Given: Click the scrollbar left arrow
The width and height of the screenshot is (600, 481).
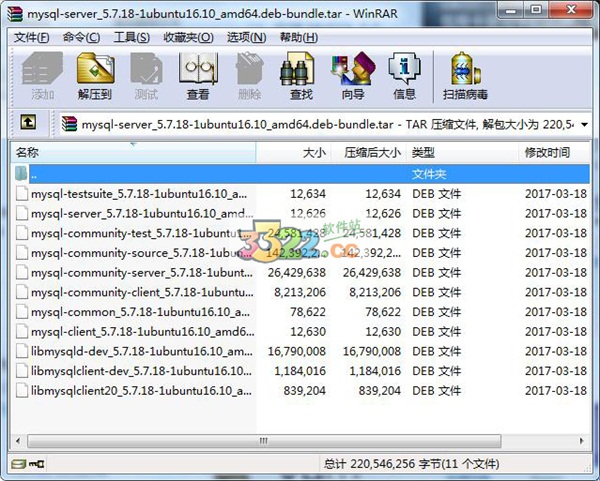Looking at the screenshot, I should pyautogui.click(x=18, y=441).
